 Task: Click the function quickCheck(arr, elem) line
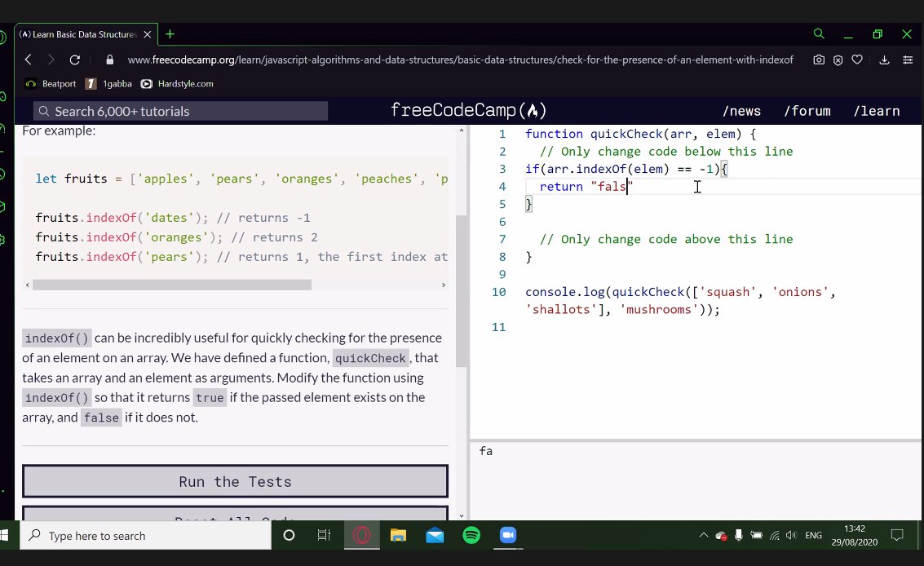tap(640, 134)
